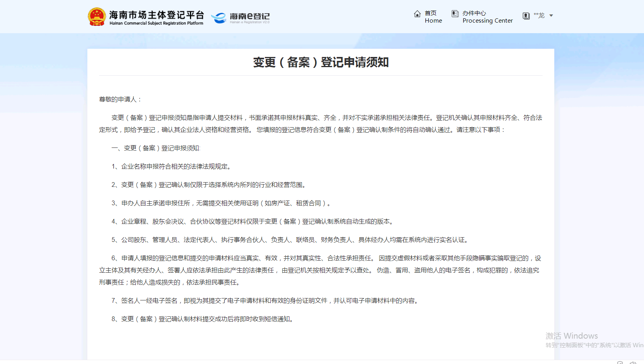The image size is (644, 364).
Task: Click the intro paragraph starting 变更（备案）登记申报须知是指
Action: tap(320, 124)
